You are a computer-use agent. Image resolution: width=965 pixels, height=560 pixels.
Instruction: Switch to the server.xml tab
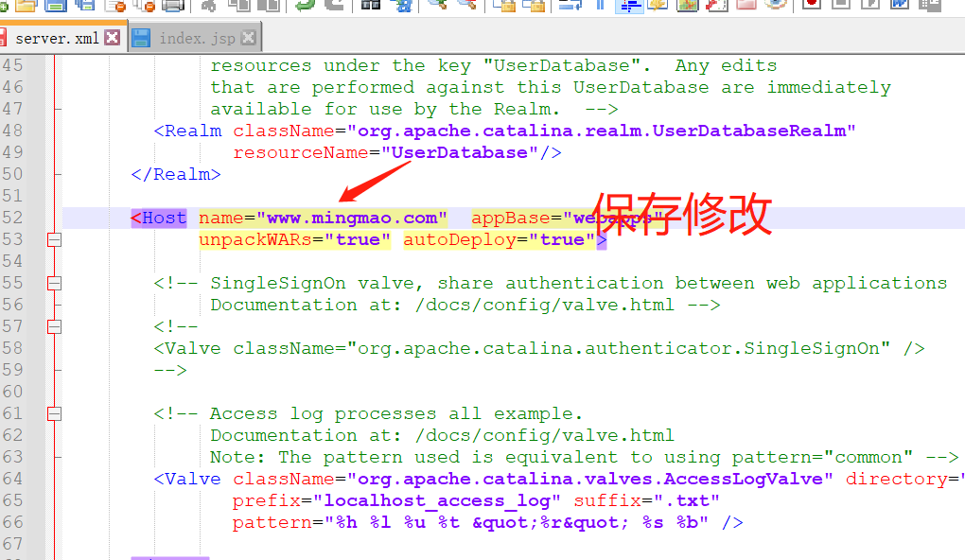coord(57,38)
